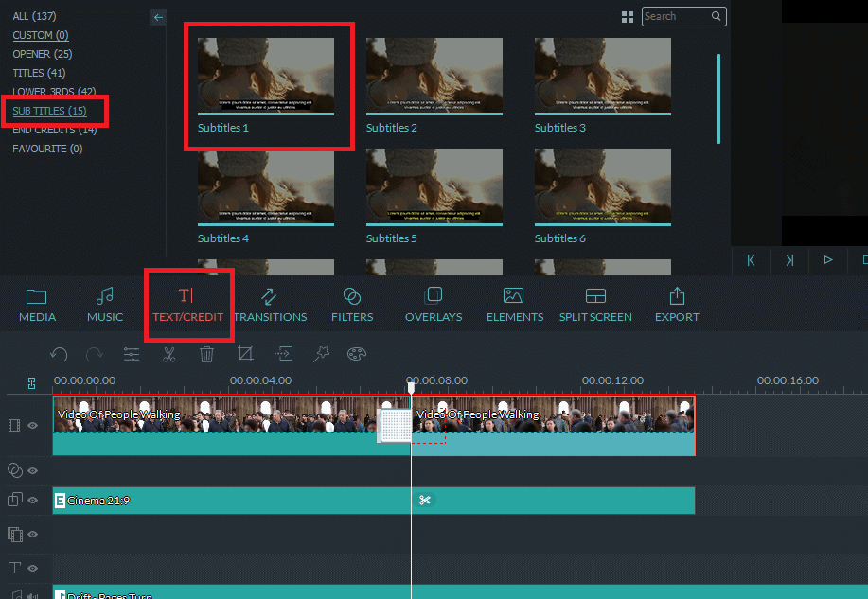Select the Subtitles 5 thumbnail
Screen dimensions: 868x599
click(x=434, y=187)
